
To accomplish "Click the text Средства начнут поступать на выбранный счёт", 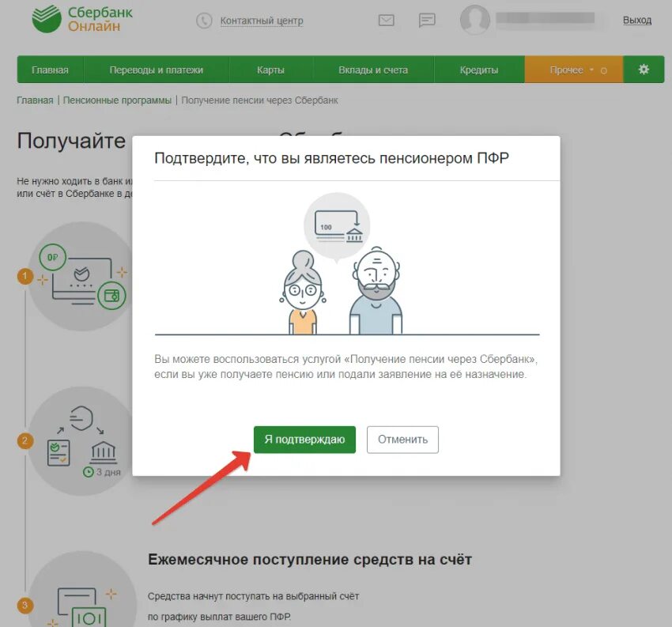I will [253, 596].
